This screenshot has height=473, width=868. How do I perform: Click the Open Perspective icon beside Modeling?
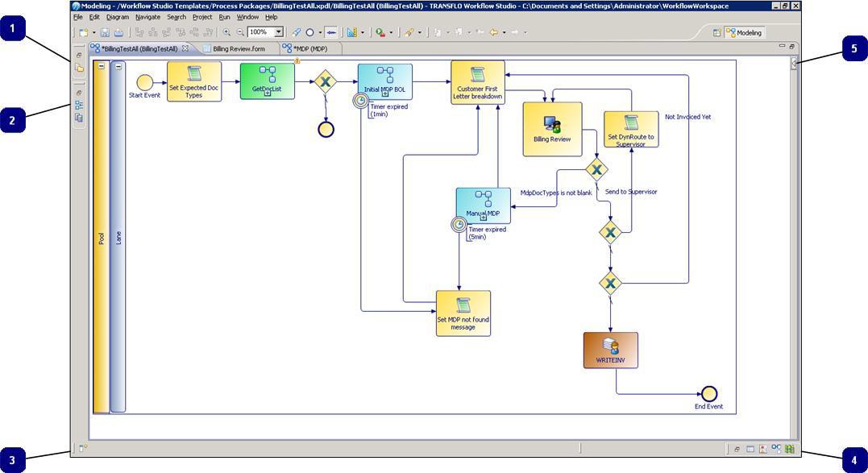(716, 33)
